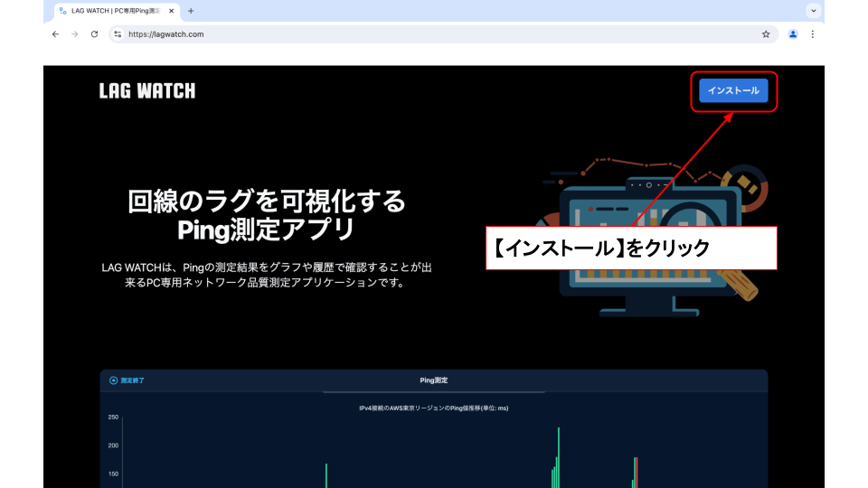Click the red bar in Ping chart
The height and width of the screenshot is (488, 868).
637,472
